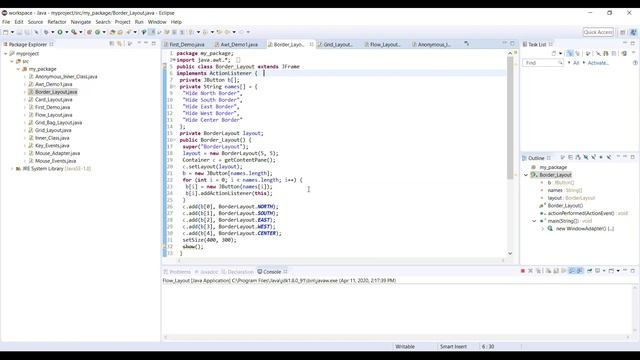Screen dimensions: 640x360
Task: Click the green Run button in the toolbar
Action: (60, 32)
